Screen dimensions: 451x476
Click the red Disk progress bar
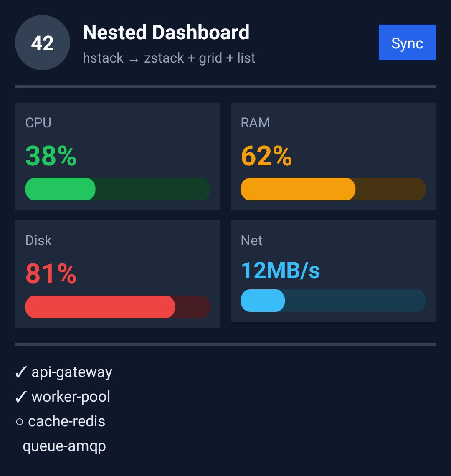(x=117, y=307)
